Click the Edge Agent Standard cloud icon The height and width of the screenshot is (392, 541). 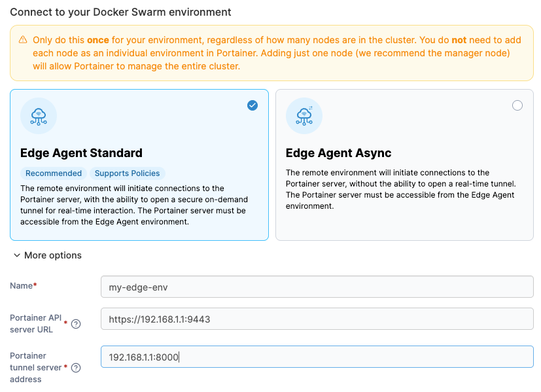pyautogui.click(x=39, y=116)
